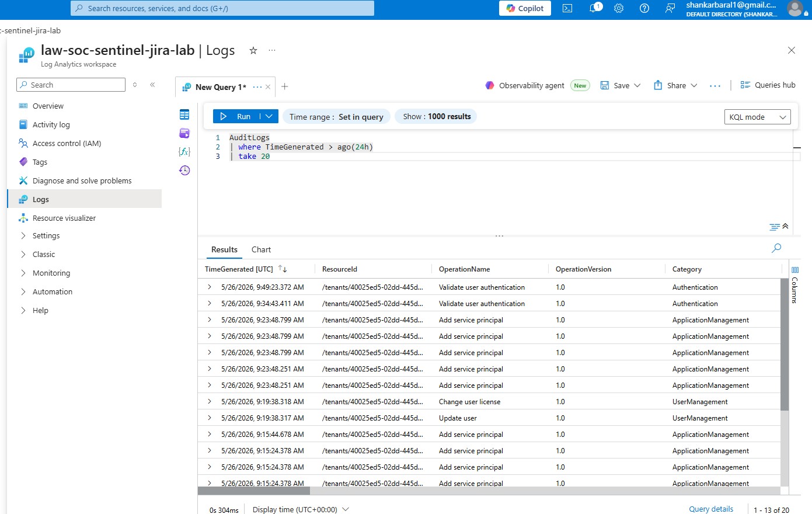Open the notifications bell
Image resolution: width=812 pixels, height=514 pixels.
(x=595, y=8)
